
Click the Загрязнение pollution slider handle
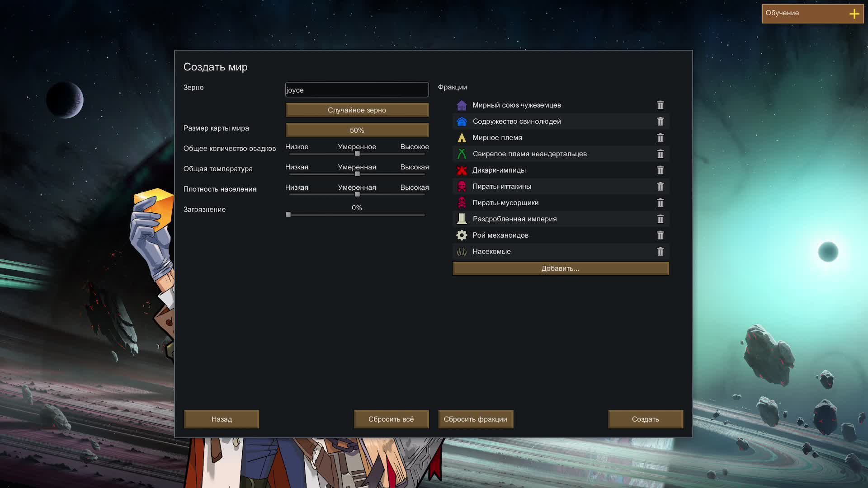288,215
